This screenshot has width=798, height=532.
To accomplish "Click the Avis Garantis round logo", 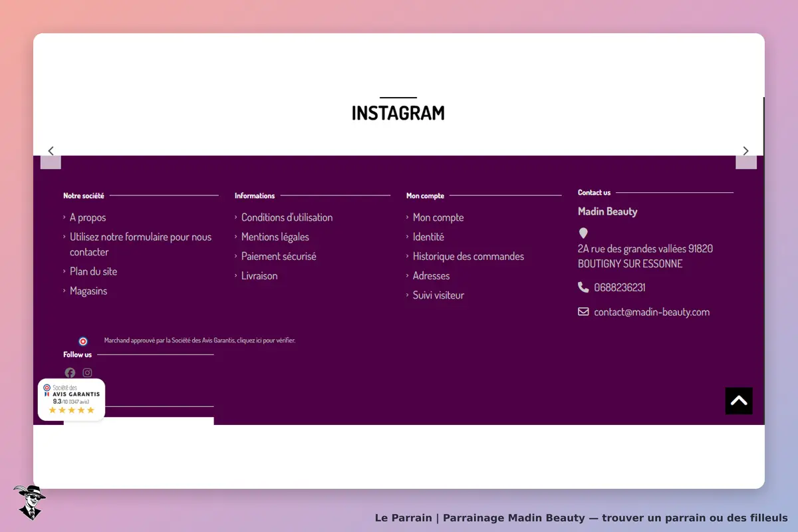I will pos(83,341).
